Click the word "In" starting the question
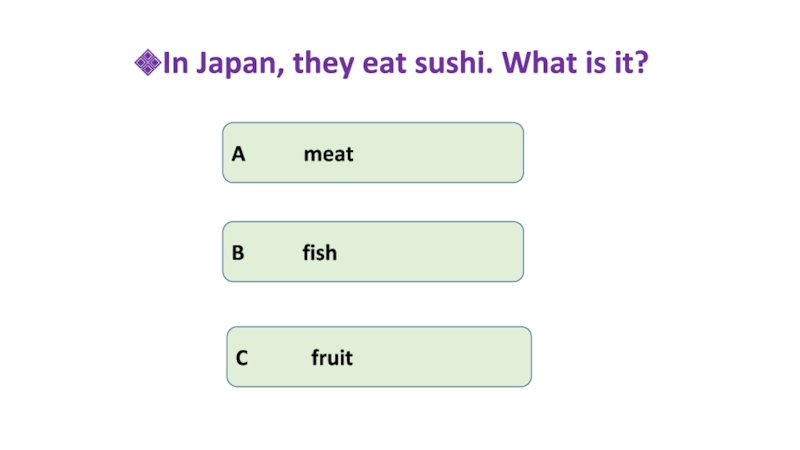Screen dimensions: 800x450 tap(175, 65)
